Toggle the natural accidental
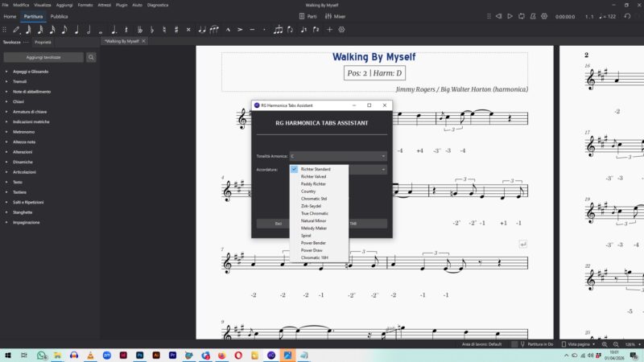This screenshot has width=644, height=362. 164,30
